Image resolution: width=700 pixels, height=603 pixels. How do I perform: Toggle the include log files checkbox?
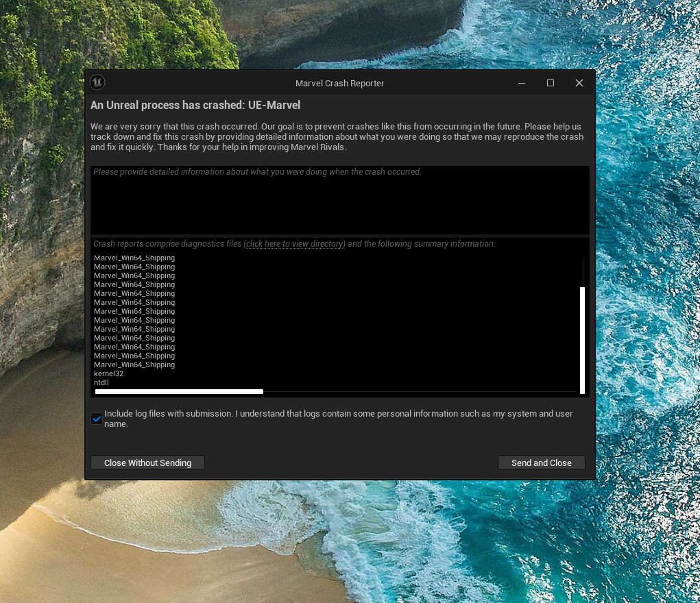coord(97,419)
